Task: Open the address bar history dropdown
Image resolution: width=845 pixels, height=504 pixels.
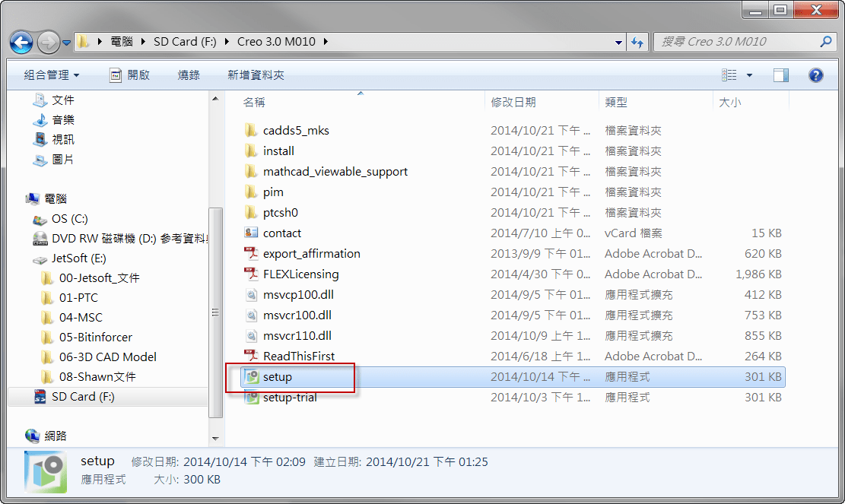Action: click(x=618, y=42)
